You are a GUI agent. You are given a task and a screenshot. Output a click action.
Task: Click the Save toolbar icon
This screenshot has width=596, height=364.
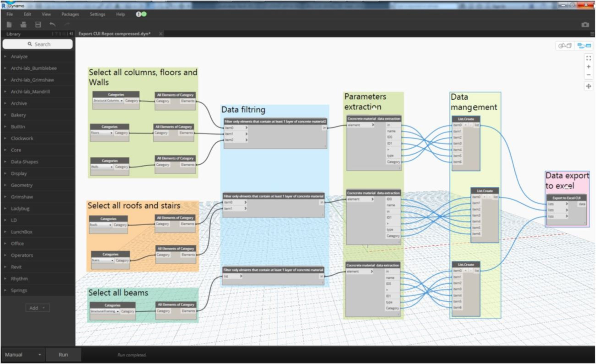pyautogui.click(x=38, y=25)
